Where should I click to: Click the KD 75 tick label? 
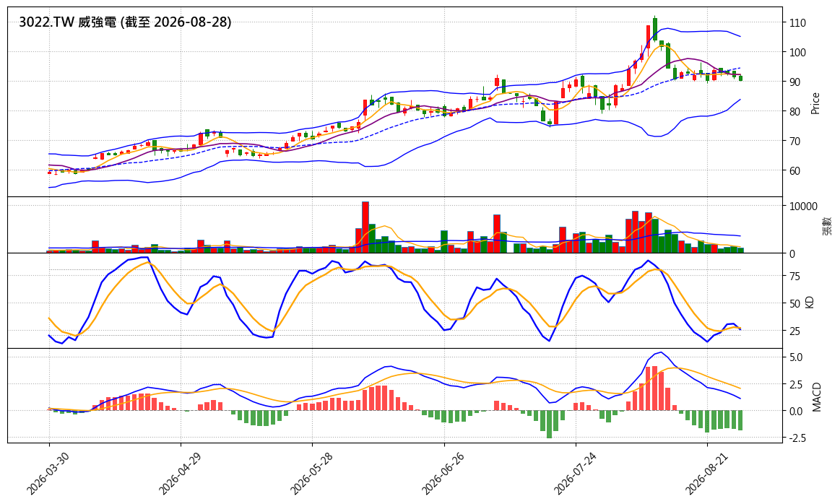pyautogui.click(x=794, y=277)
